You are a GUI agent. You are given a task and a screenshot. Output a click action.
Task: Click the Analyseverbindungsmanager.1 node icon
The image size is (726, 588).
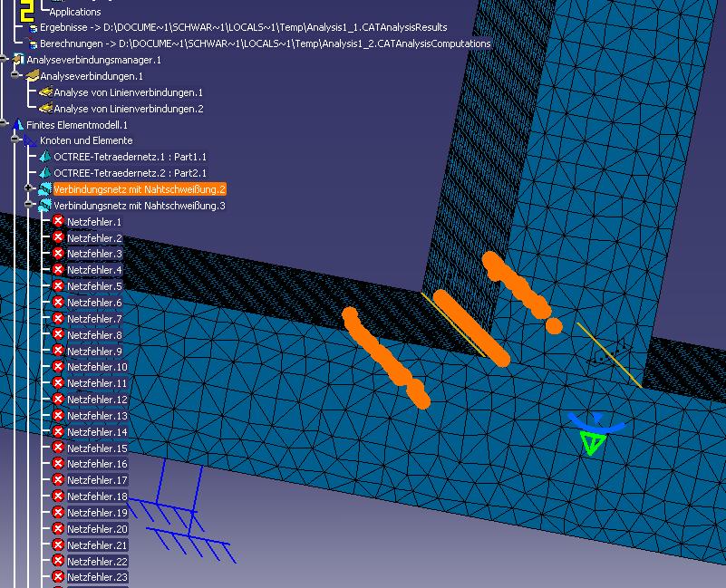click(18, 59)
